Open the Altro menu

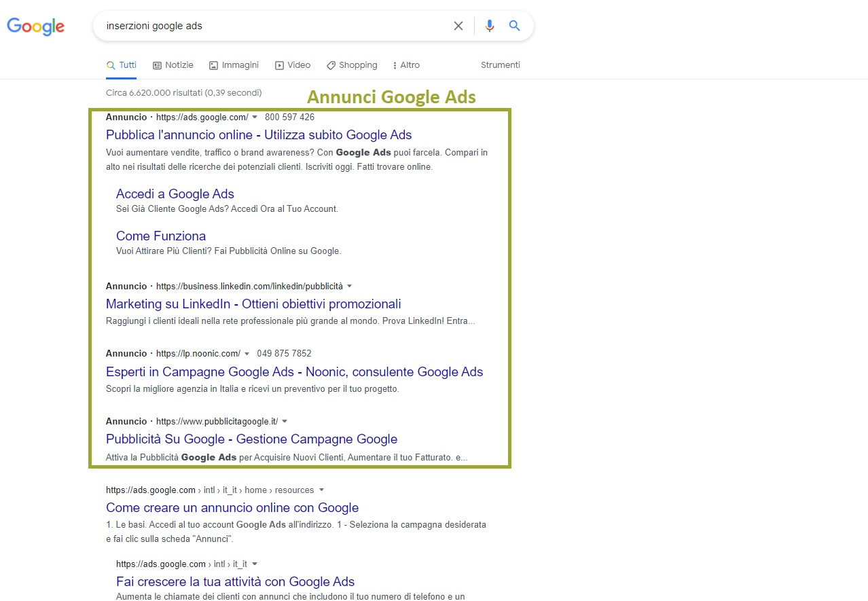(406, 65)
